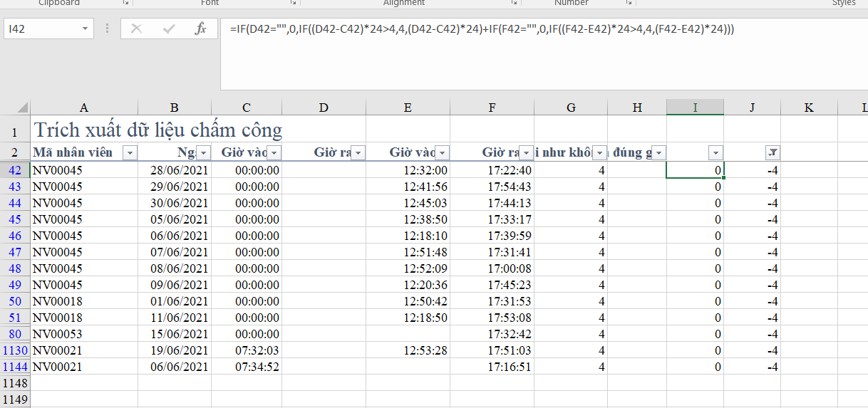The width and height of the screenshot is (868, 408).
Task: Click the Cancel X icon in formula bar
Action: 137,29
